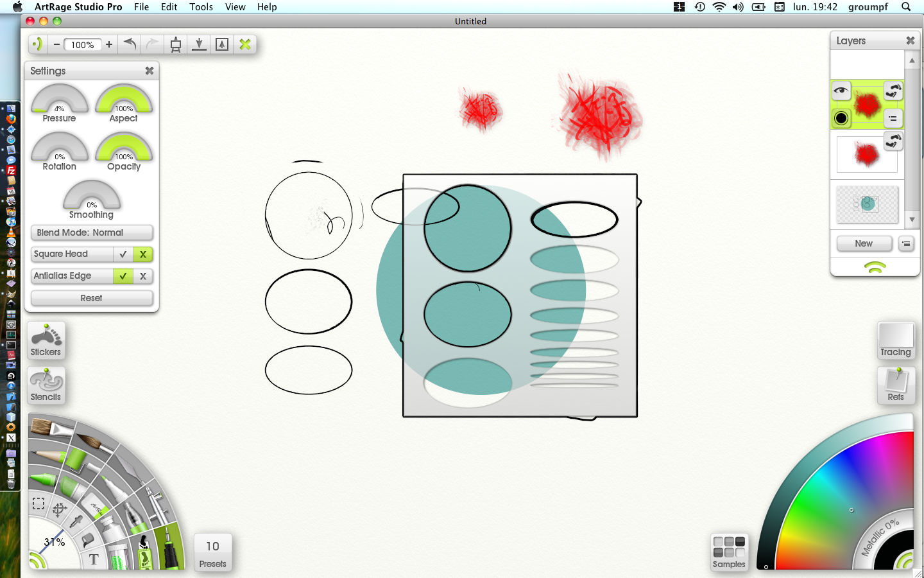This screenshot has width=924, height=578.
Task: Open the File menu
Action: coord(141,7)
